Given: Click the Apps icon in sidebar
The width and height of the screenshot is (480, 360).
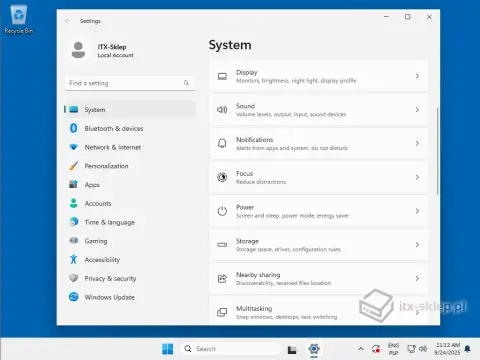Looking at the screenshot, I should coord(74,184).
